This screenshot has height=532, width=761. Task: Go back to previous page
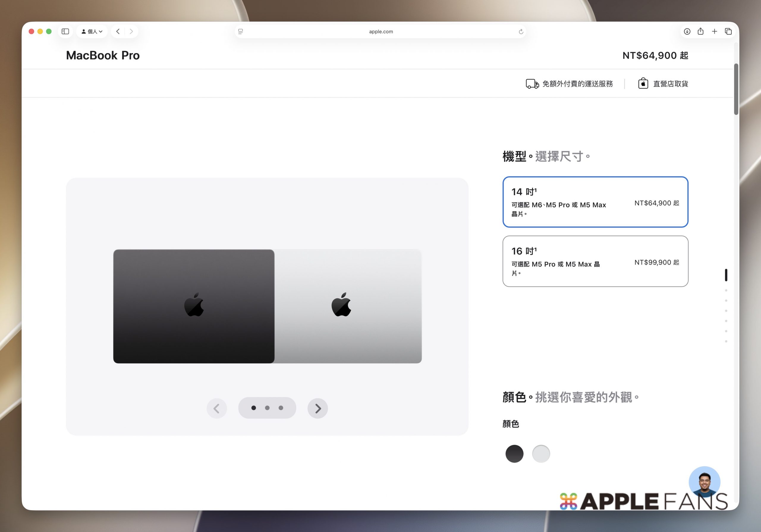(x=118, y=31)
